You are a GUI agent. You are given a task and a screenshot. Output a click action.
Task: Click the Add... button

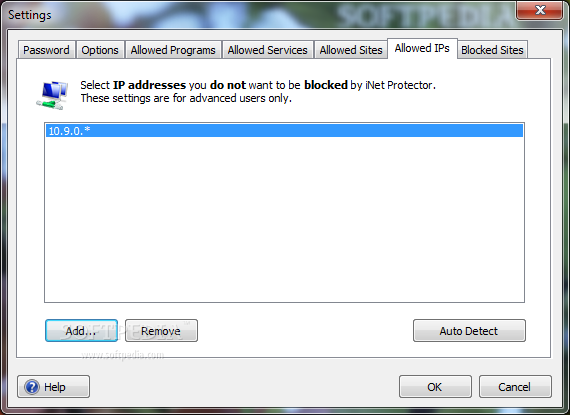pyautogui.click(x=81, y=331)
